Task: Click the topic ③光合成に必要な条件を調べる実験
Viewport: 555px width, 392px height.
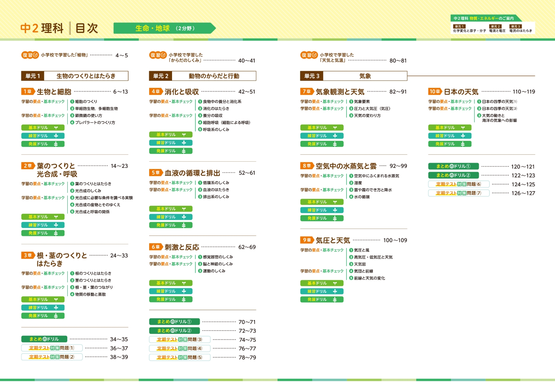Action: (x=101, y=198)
